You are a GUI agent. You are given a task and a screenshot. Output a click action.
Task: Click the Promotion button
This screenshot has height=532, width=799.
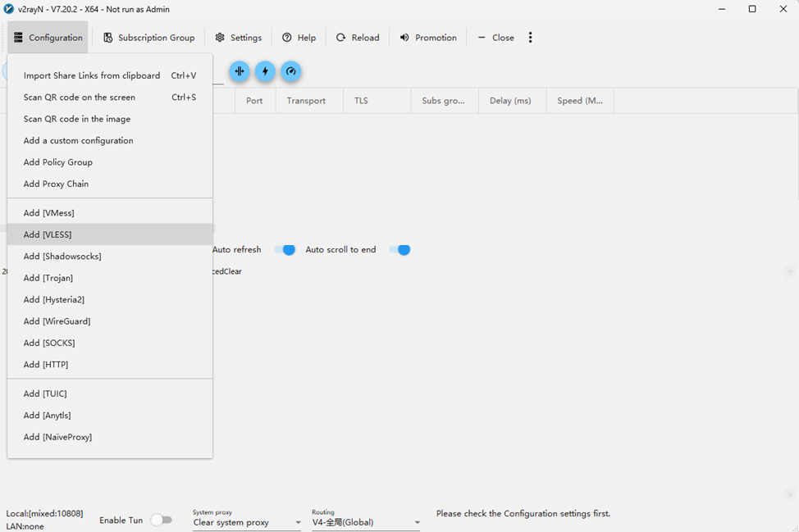tap(428, 38)
